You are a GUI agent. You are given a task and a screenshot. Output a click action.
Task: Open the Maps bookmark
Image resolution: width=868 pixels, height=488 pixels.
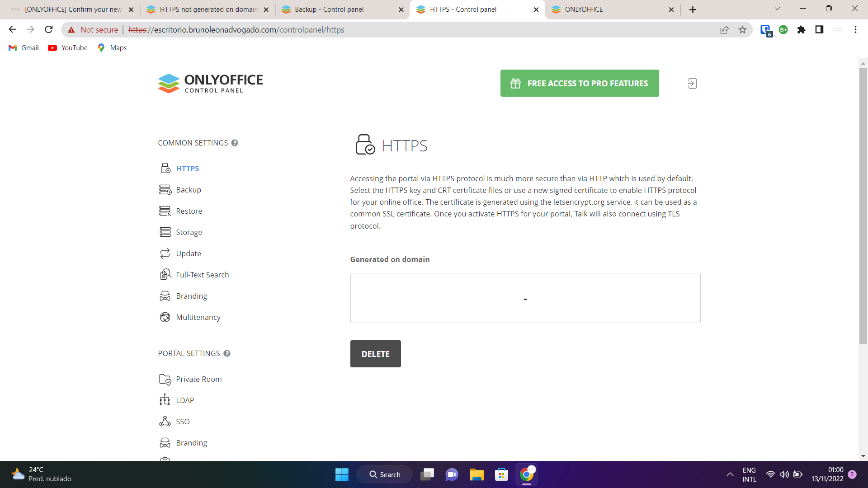coord(112,48)
